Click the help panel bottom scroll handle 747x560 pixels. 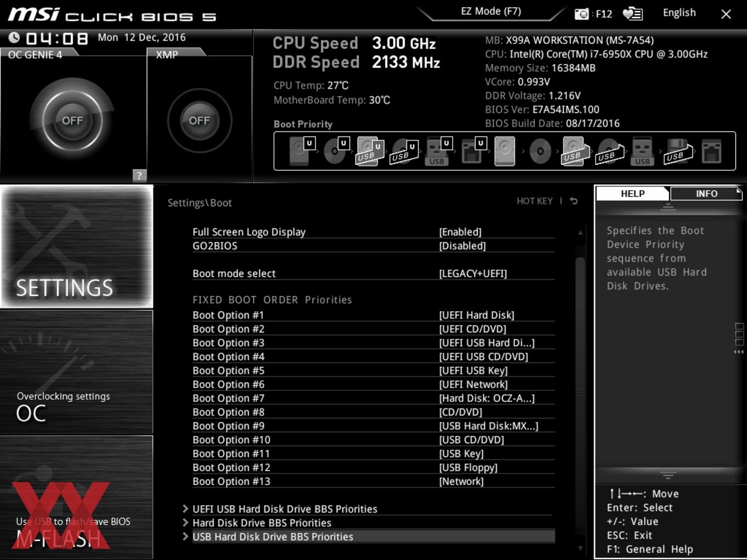pos(668,475)
